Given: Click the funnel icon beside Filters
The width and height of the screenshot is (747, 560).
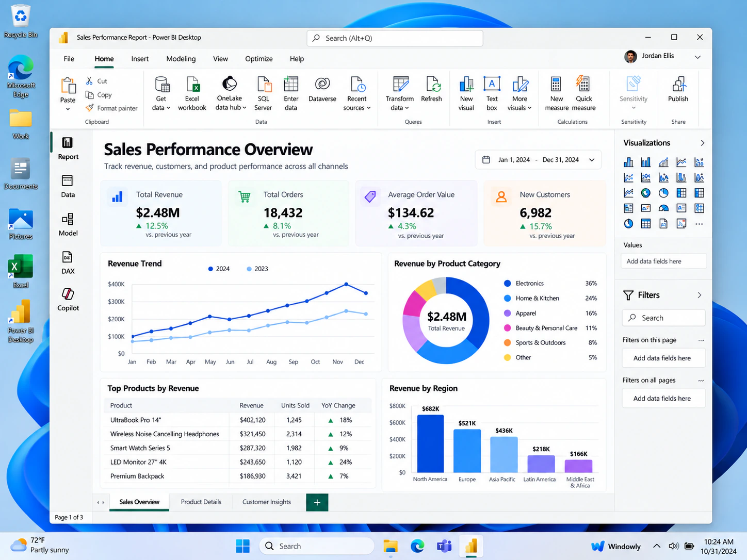Looking at the screenshot, I should (x=628, y=295).
